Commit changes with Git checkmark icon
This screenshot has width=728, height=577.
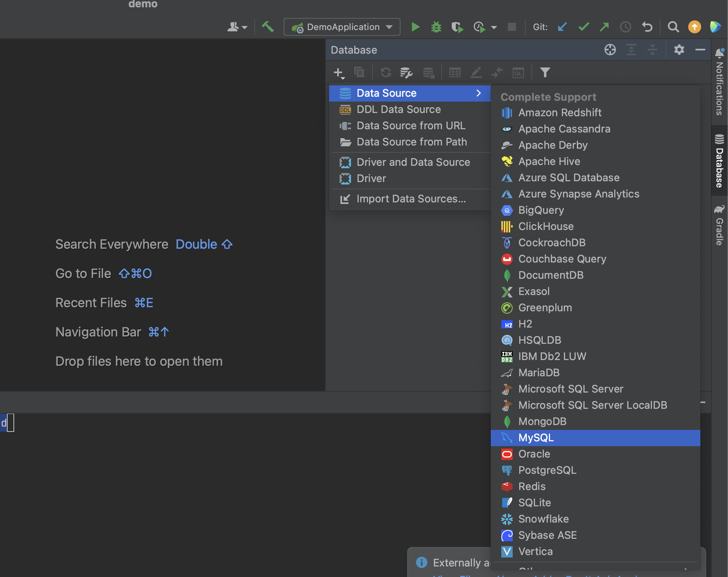pyautogui.click(x=584, y=27)
